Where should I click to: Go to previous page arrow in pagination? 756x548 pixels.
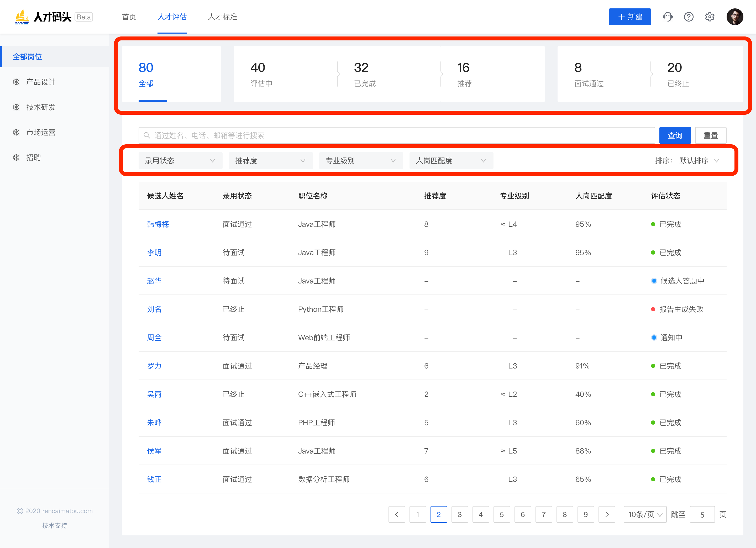[x=397, y=514]
